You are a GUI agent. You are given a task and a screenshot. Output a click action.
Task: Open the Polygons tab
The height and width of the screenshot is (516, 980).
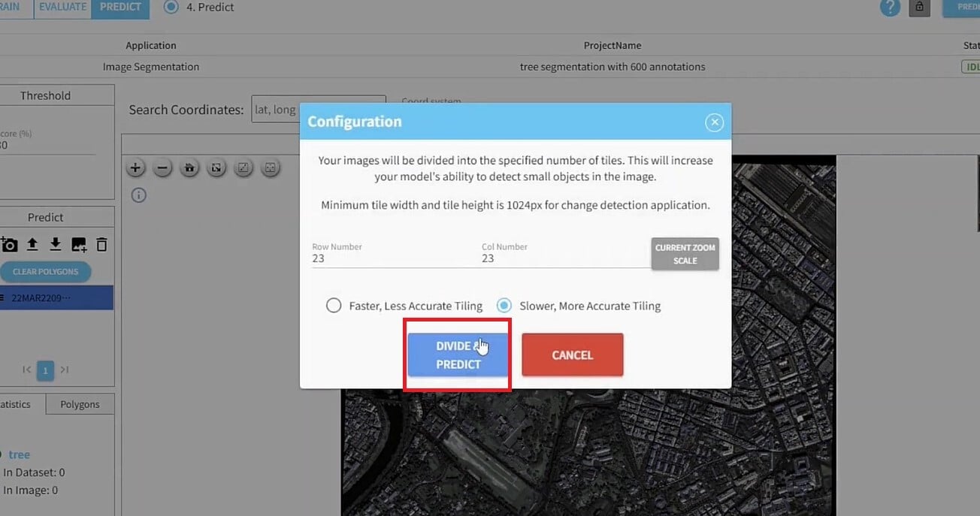tap(80, 404)
